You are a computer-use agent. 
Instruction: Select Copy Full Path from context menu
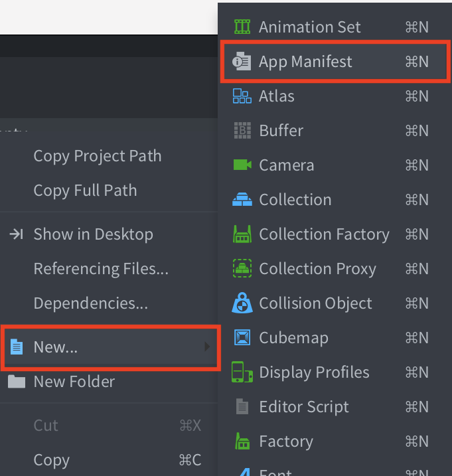point(85,191)
